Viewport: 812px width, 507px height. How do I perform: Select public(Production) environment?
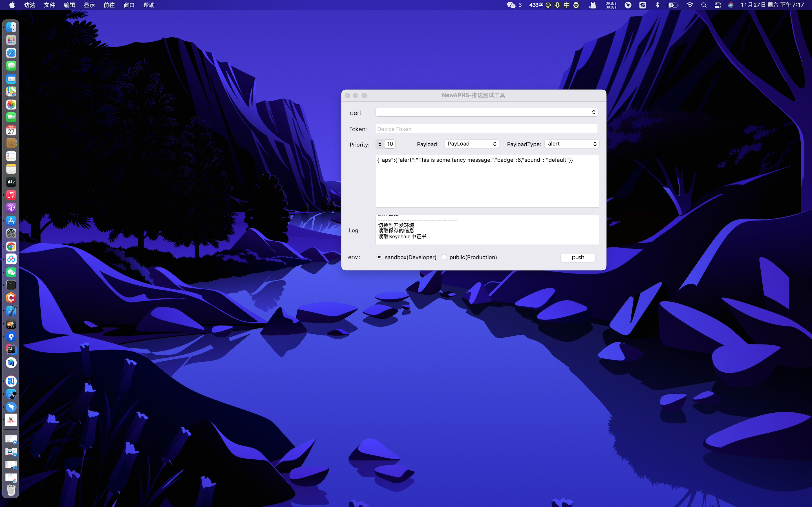click(x=444, y=257)
